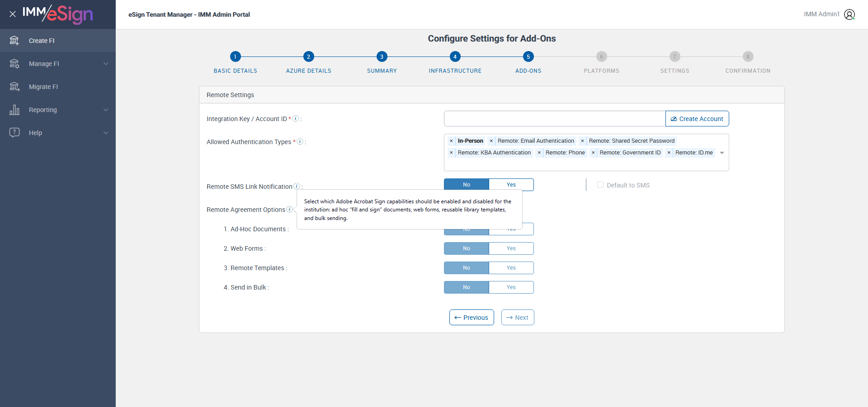Click the IMM eSign logo
The height and width of the screenshot is (407, 868).
57,14
